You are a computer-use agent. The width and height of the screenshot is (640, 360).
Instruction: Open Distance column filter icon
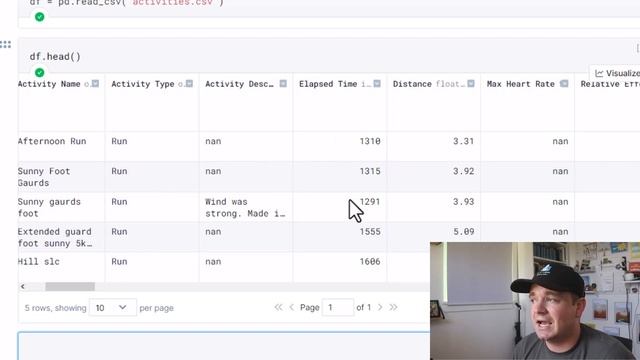point(471,84)
